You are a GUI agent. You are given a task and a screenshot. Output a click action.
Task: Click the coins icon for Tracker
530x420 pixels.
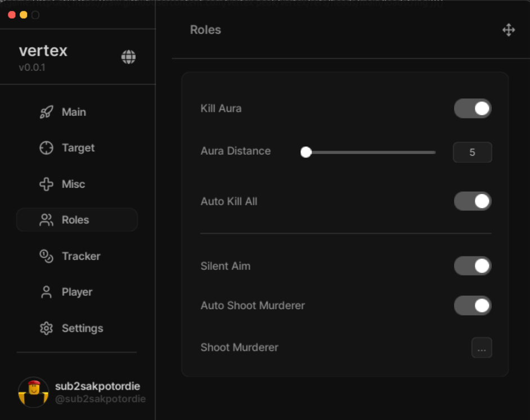[46, 256]
